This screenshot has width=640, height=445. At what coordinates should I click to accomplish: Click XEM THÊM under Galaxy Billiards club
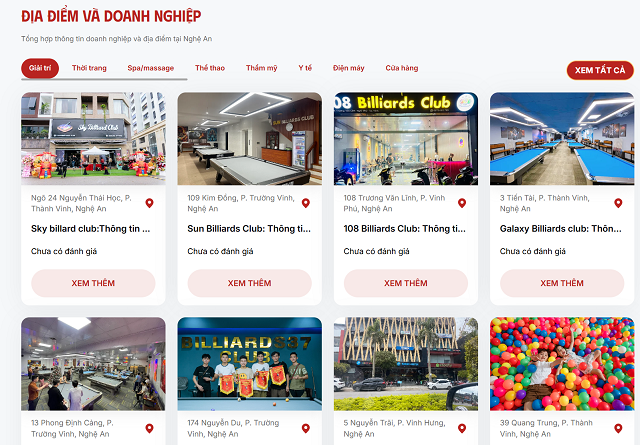click(562, 283)
